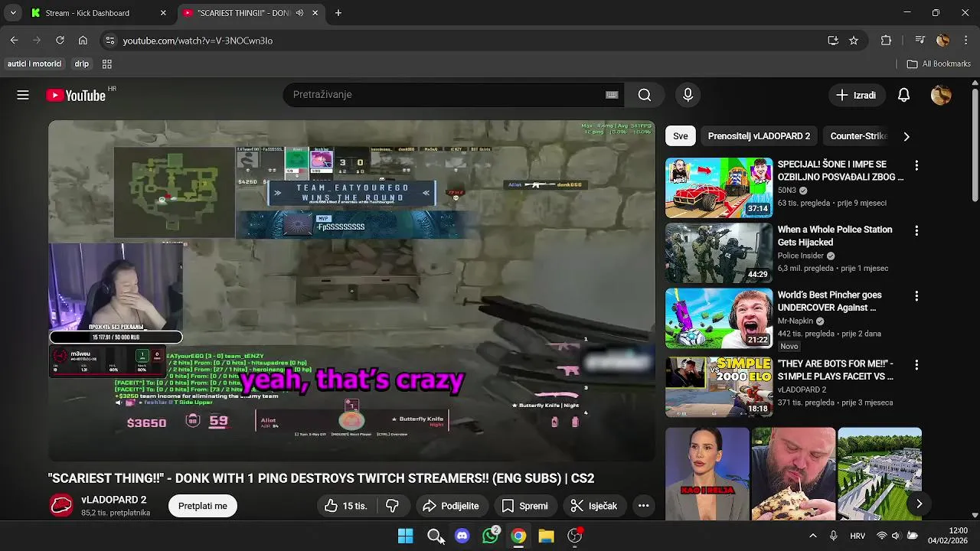Image resolution: width=980 pixels, height=551 pixels.
Task: Open the account avatar menu
Action: coord(941,95)
